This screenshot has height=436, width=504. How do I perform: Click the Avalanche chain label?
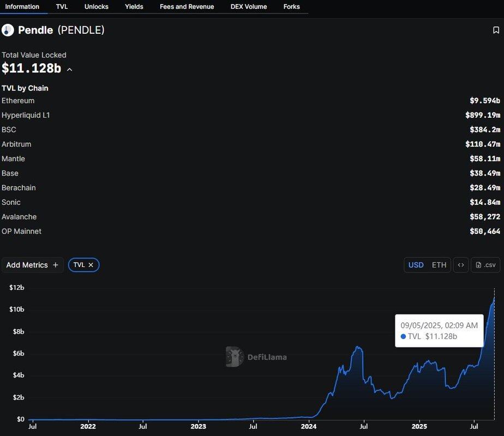coord(19,217)
